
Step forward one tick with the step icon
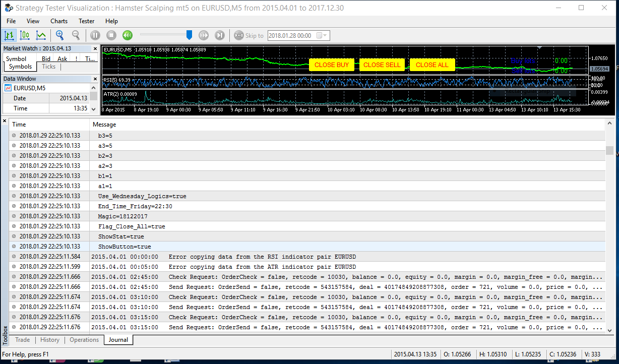tap(220, 35)
